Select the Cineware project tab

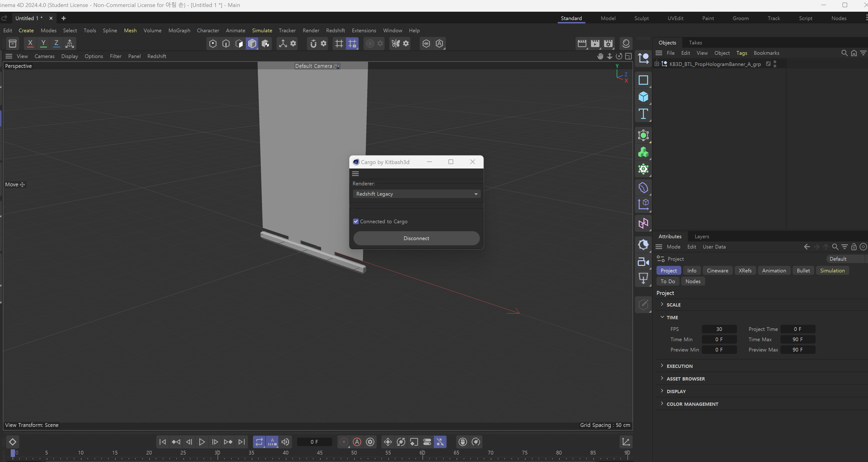tap(717, 271)
